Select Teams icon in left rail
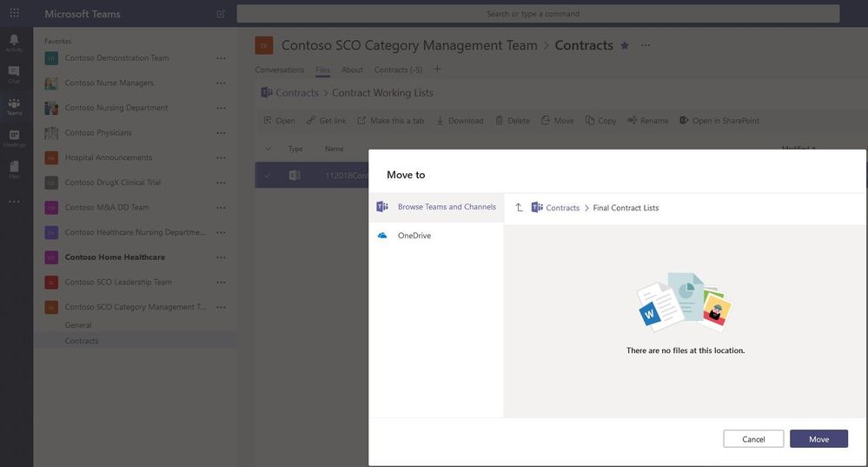 coord(14,106)
